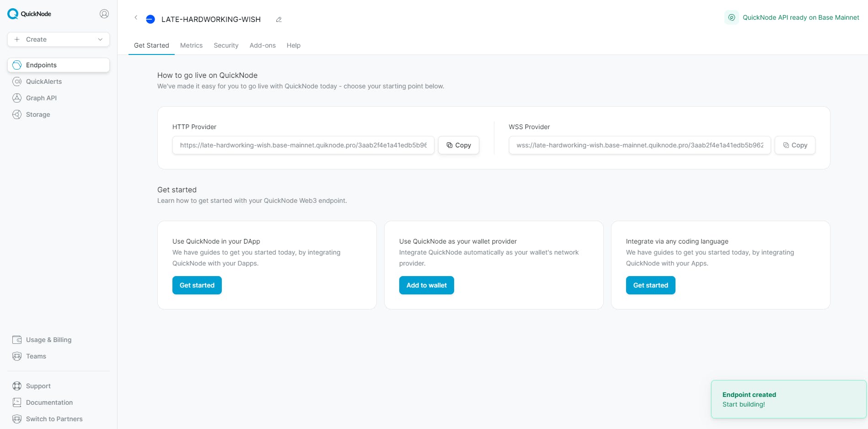Image resolution: width=868 pixels, height=429 pixels.
Task: Click the Create dropdown chevron arrow
Action: pyautogui.click(x=100, y=39)
